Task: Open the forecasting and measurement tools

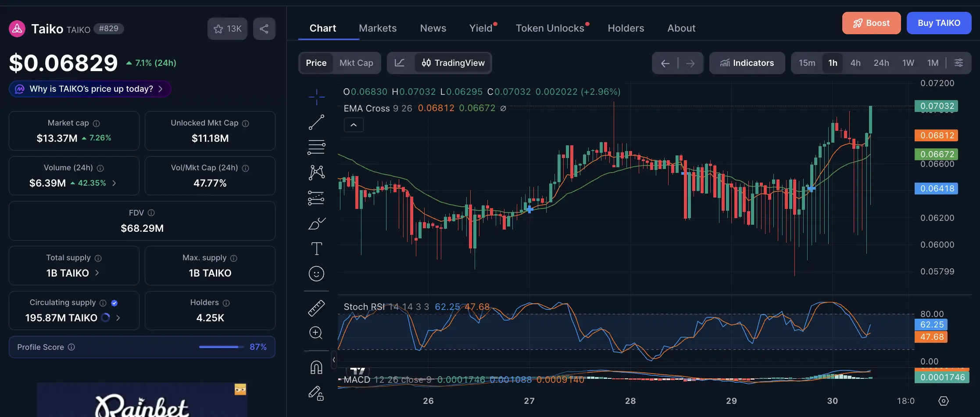Action: [x=316, y=198]
